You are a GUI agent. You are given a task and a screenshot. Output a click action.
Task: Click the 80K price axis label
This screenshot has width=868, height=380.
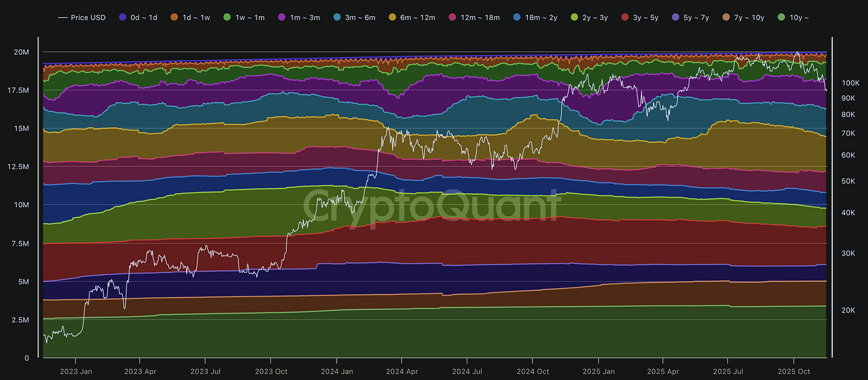click(x=848, y=114)
